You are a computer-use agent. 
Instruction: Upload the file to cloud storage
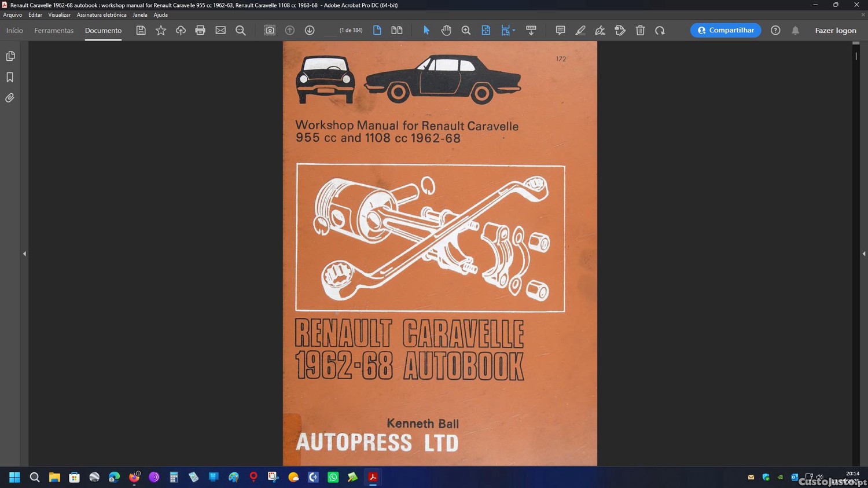click(181, 30)
